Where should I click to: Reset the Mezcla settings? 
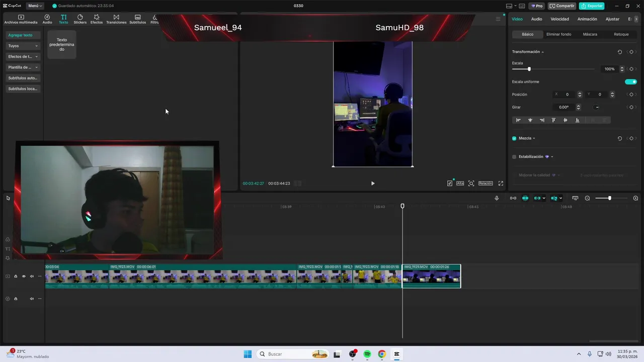[619, 138]
